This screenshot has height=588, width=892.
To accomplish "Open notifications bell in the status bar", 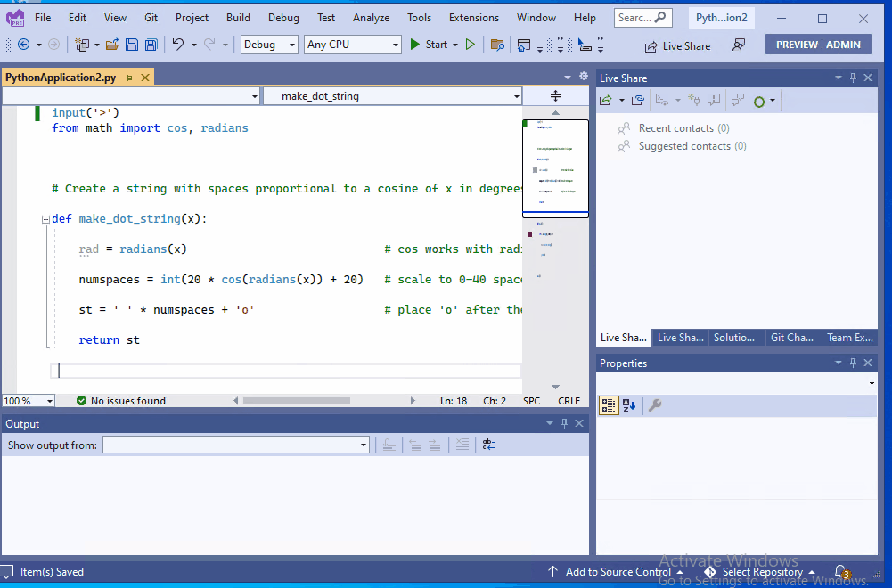I will coord(841,571).
